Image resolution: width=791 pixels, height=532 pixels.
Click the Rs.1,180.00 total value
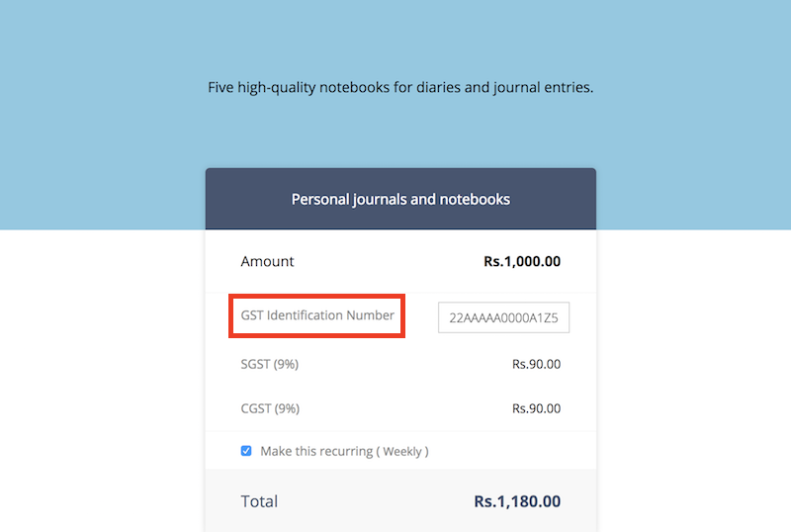(x=517, y=501)
